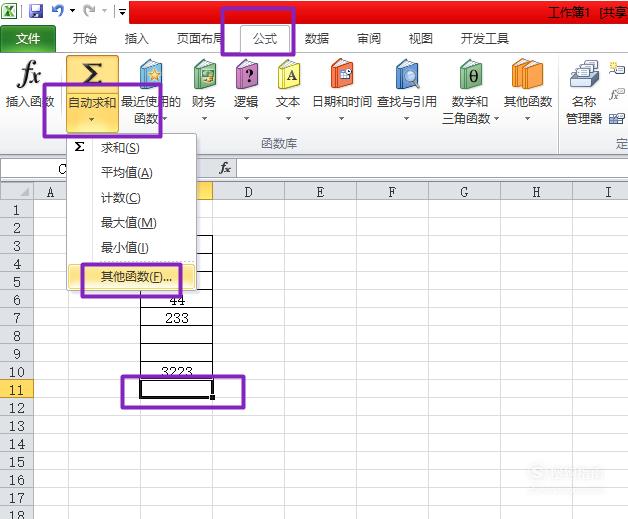Switch to the Insert (插入) tab
This screenshot has width=628, height=519.
(x=137, y=39)
